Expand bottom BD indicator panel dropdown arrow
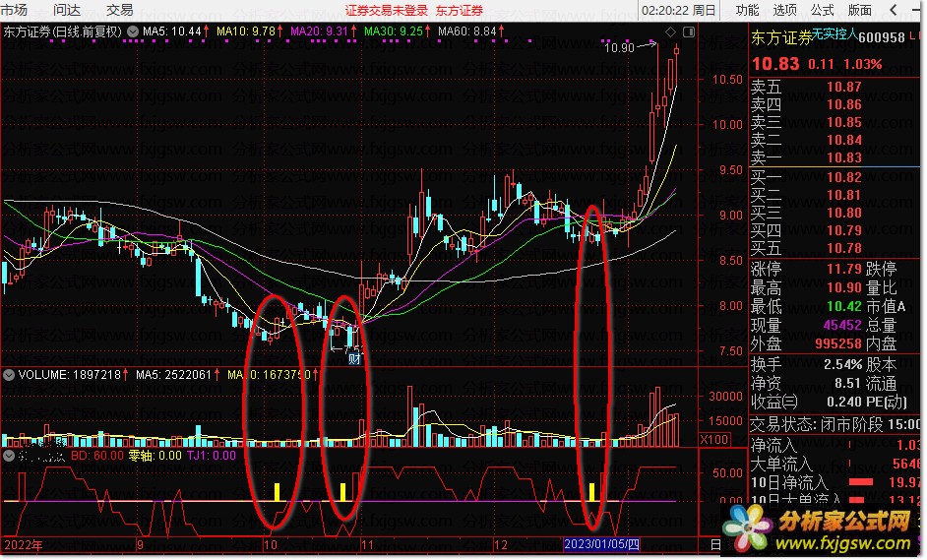 pyautogui.click(x=9, y=456)
